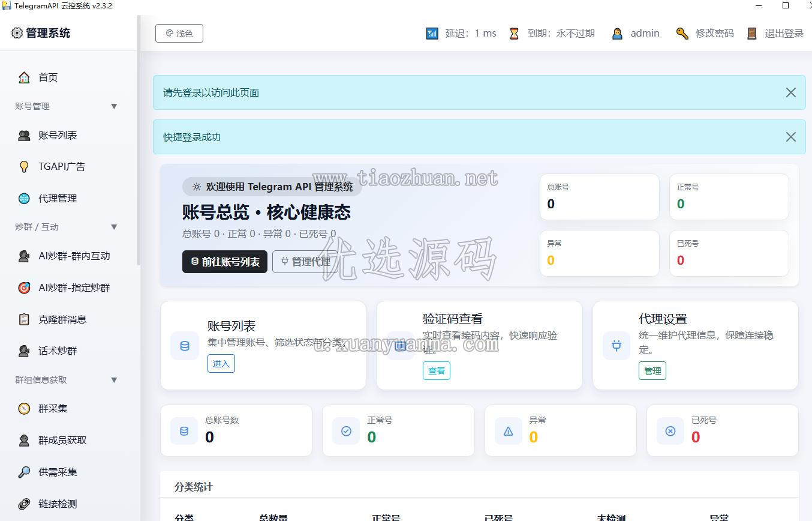This screenshot has width=812, height=521.
Task: Click the X circle icon beside 已死号
Action: click(x=670, y=431)
